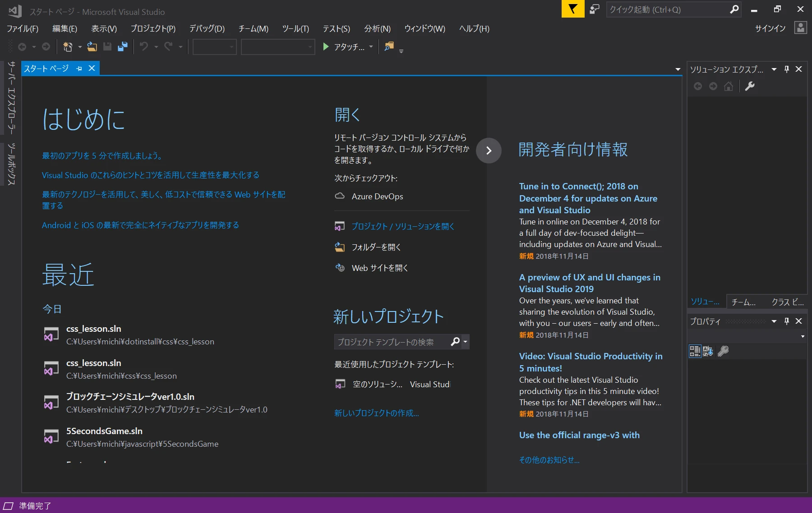Click the Open File toolbar icon

(x=92, y=46)
